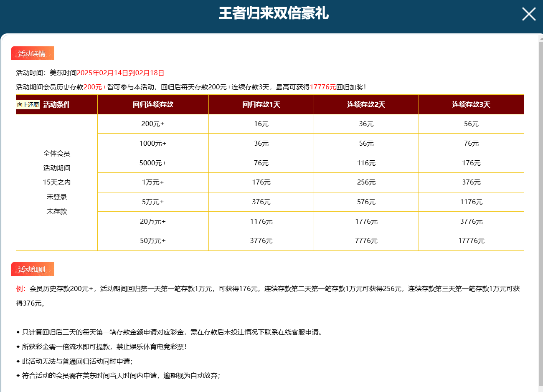The image size is (543, 392).
Task: Click the rule line starting 只计算回归后三天
Action: (x=170, y=332)
